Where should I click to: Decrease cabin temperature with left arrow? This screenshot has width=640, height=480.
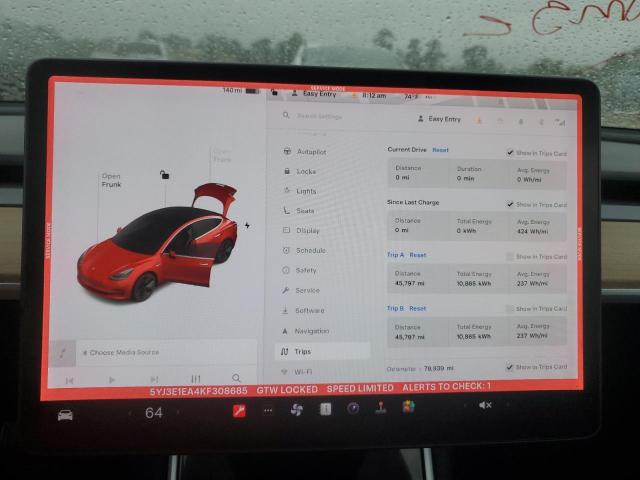130,413
